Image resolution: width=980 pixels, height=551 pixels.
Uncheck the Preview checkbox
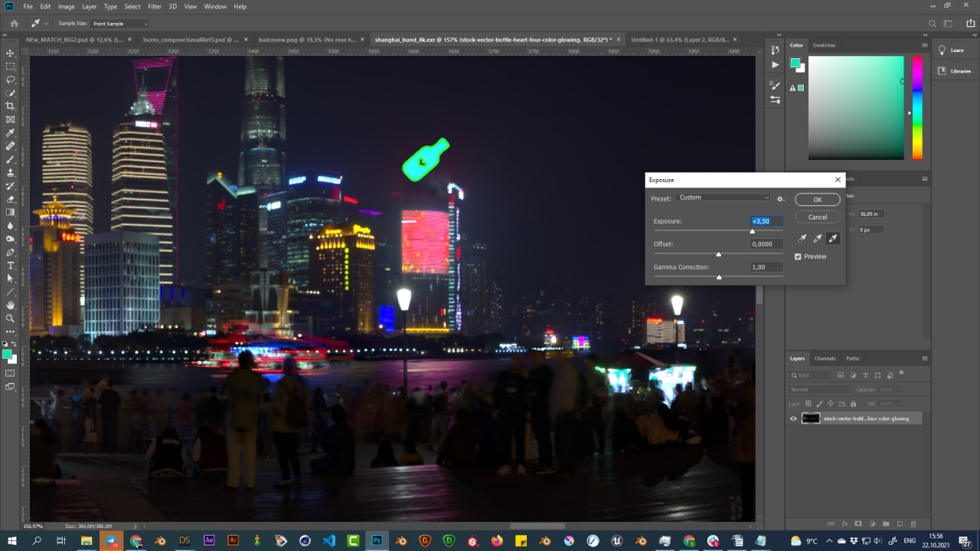pyautogui.click(x=798, y=256)
